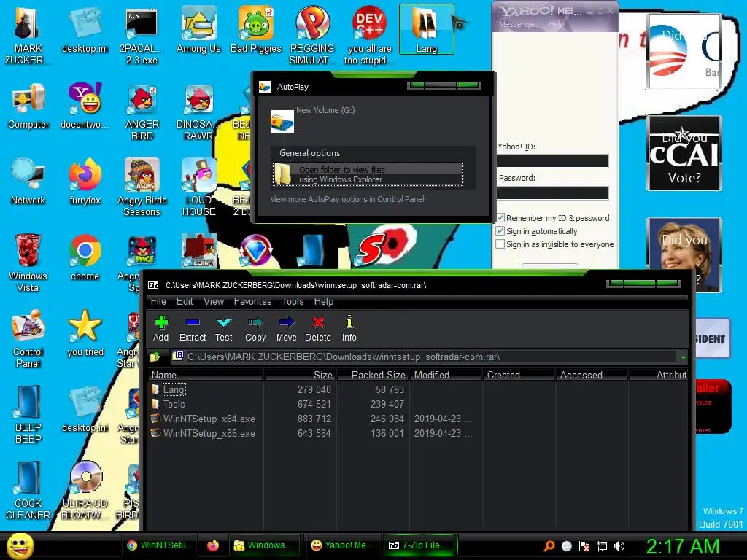Toggle the 'Sign in automatically' checkbox

[500, 231]
